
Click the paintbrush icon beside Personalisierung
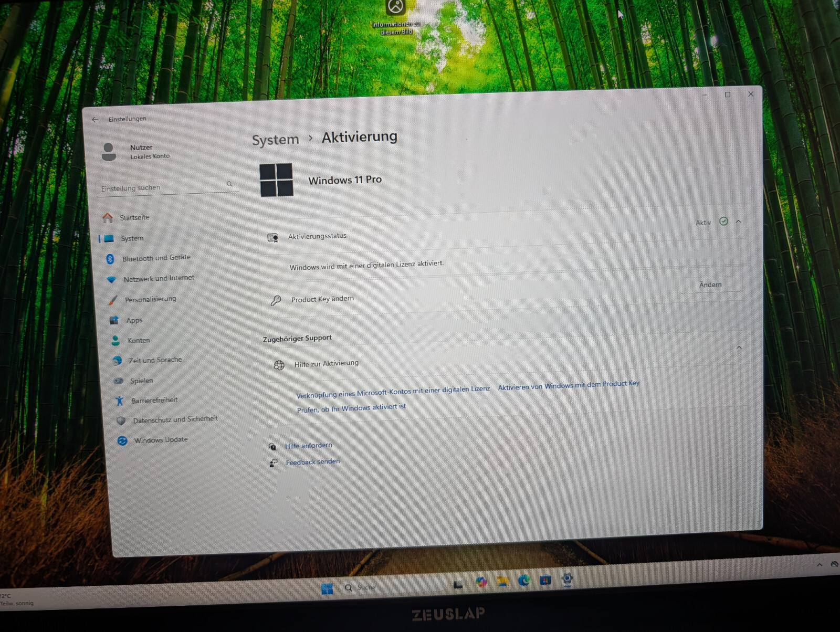[112, 300]
